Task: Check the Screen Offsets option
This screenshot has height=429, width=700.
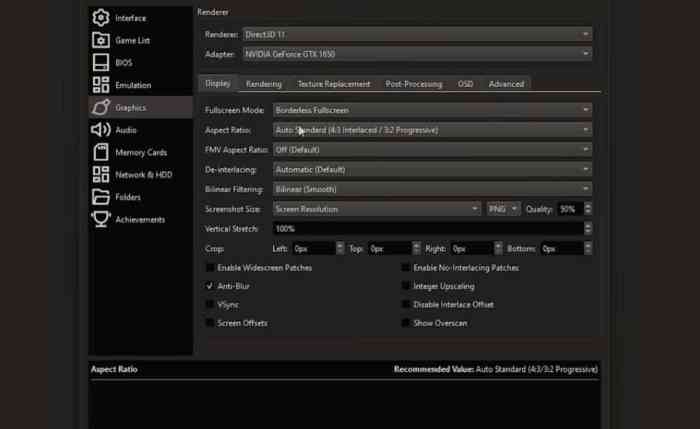Action: [x=209, y=323]
